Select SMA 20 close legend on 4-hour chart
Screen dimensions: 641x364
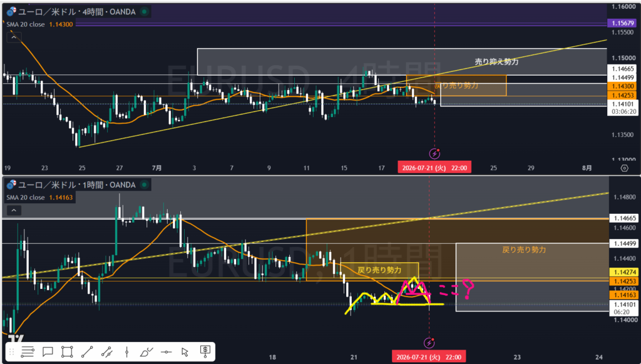(25, 24)
